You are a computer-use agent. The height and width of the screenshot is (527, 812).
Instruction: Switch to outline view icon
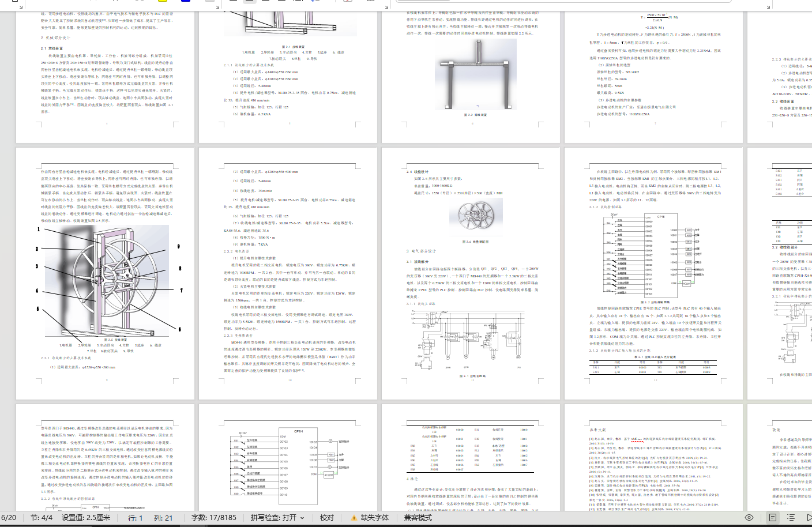791,518
